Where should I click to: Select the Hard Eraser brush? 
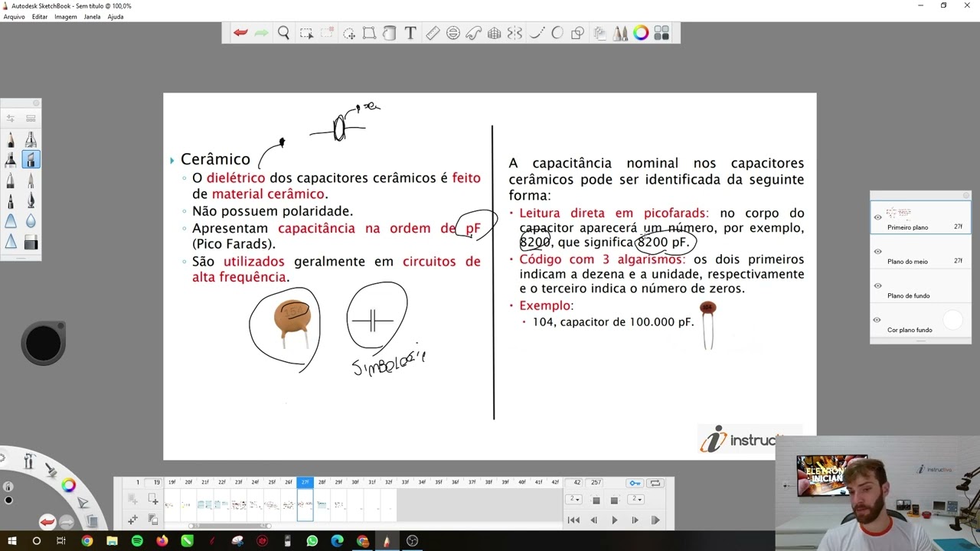pyautogui.click(x=31, y=243)
